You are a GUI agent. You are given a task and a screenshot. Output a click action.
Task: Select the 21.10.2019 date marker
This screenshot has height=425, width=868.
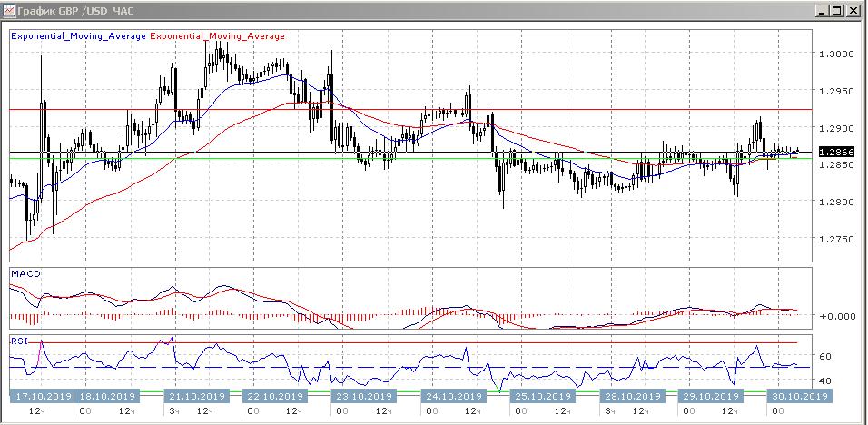[x=197, y=396]
